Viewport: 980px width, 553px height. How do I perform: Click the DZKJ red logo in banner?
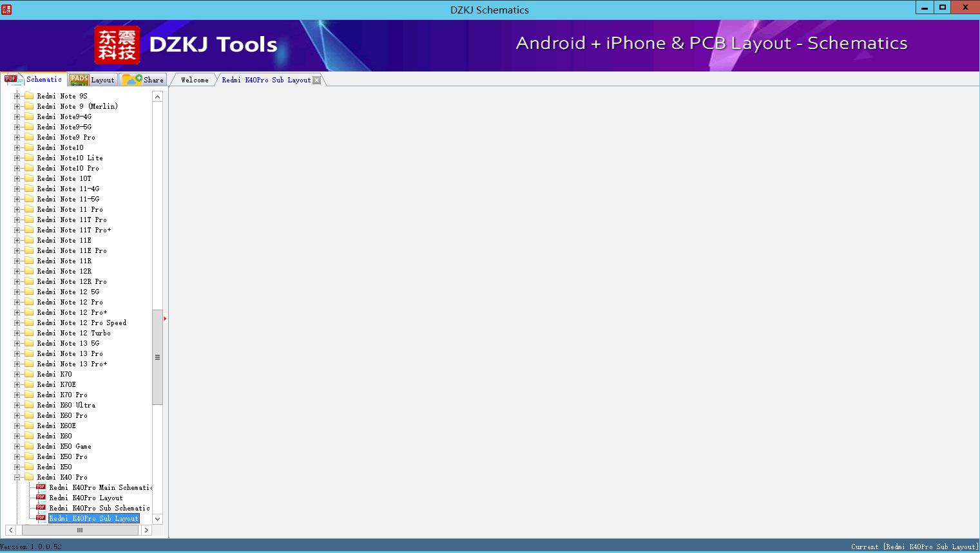click(117, 45)
